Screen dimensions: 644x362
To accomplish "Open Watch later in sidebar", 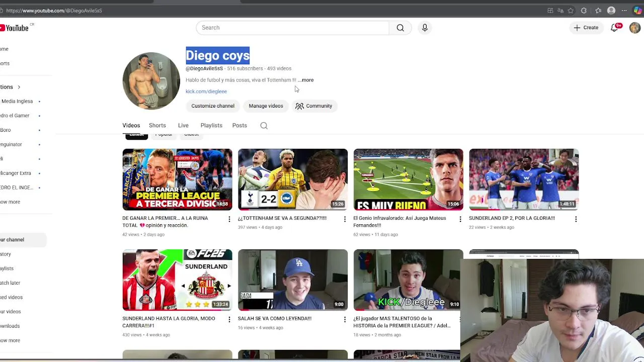I will click(10, 283).
